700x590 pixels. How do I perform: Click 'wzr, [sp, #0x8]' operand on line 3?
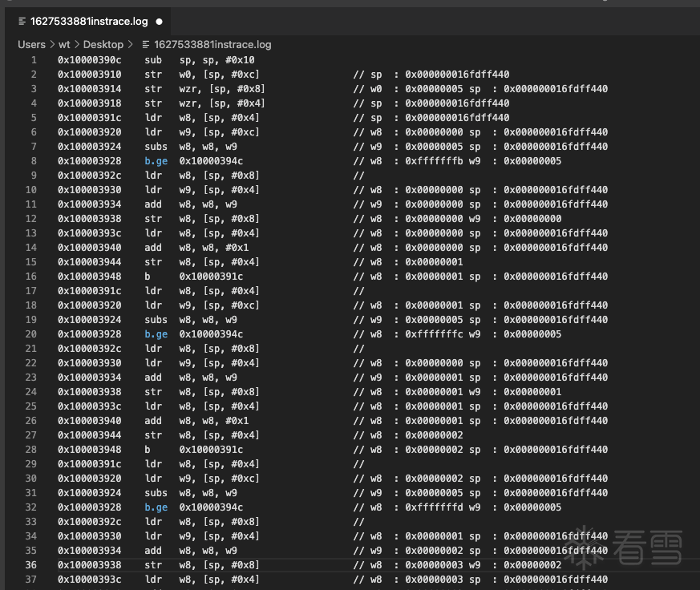(222, 88)
